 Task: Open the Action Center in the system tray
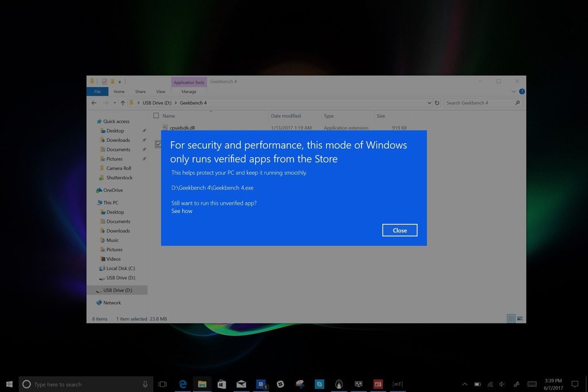pyautogui.click(x=574, y=385)
